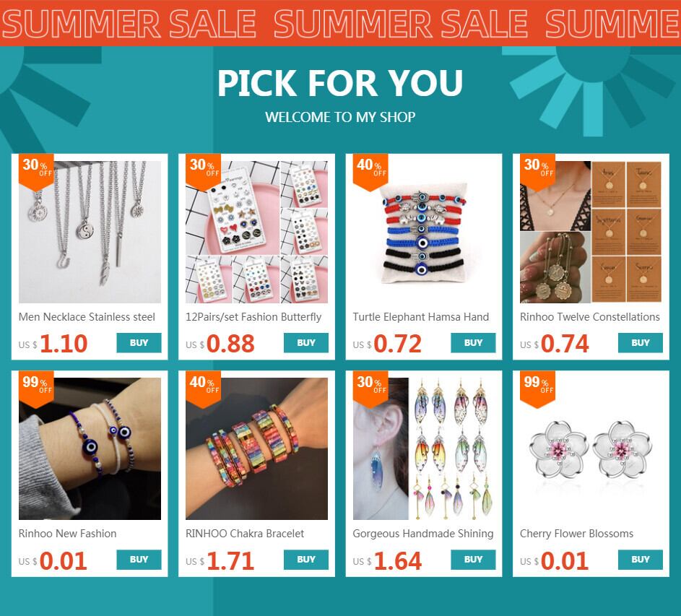Buy the Chakra Bracelet for $1.71
The height and width of the screenshot is (616, 681).
[306, 560]
